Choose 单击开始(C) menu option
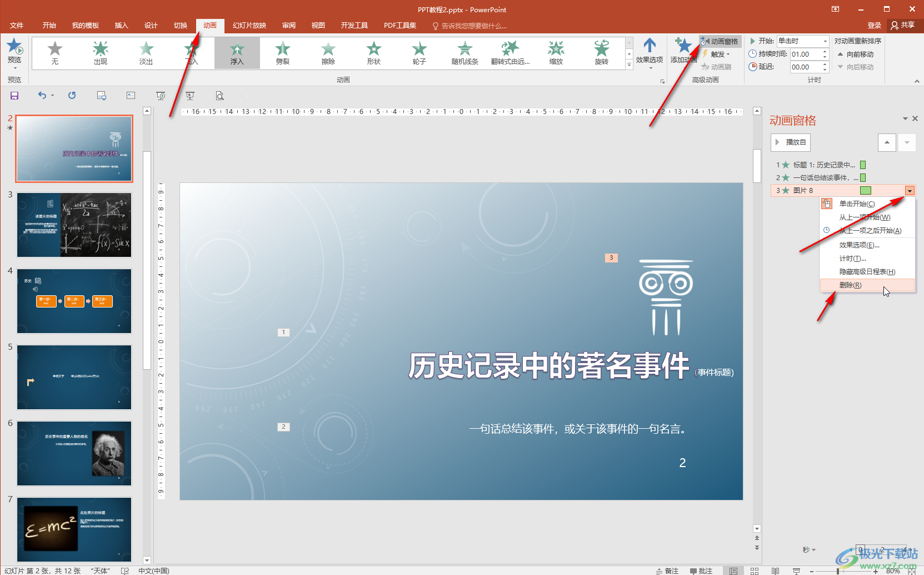Image resolution: width=924 pixels, height=575 pixels. click(867, 204)
